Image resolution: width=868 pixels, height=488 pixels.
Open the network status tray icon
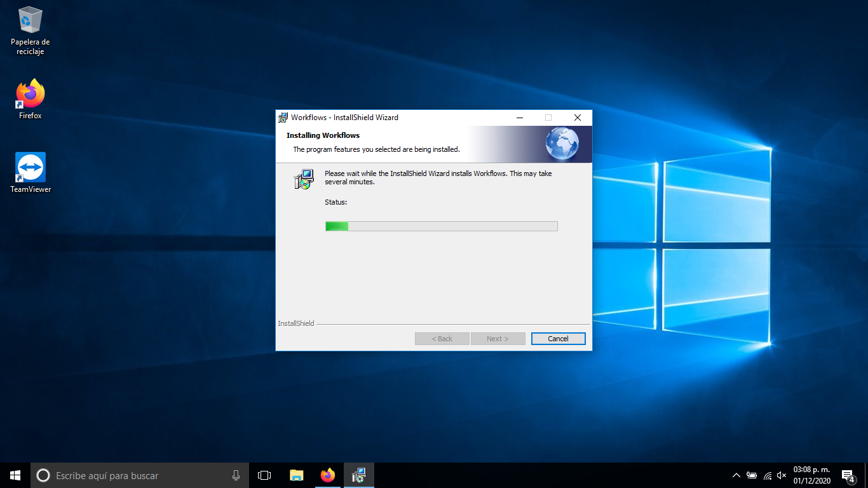tap(768, 475)
